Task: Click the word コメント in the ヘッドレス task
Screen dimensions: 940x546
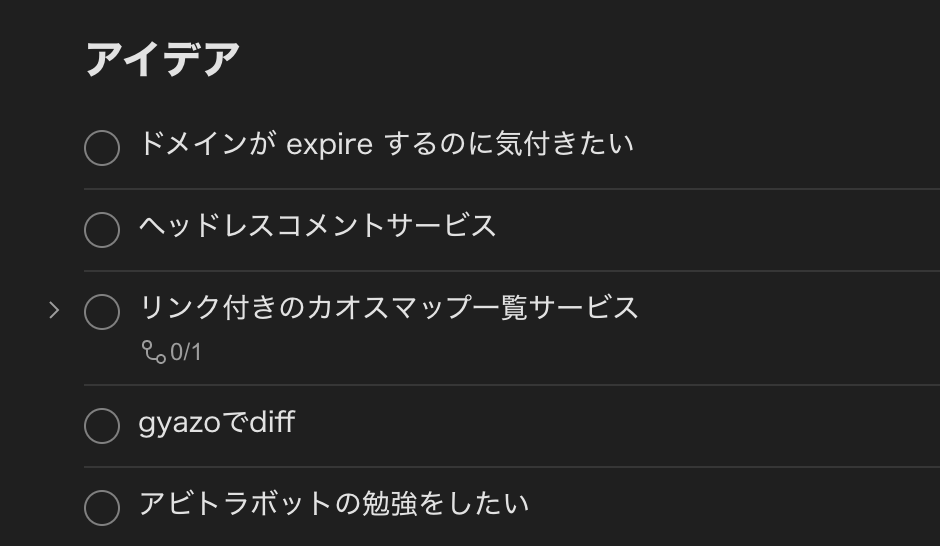Action: [330, 226]
